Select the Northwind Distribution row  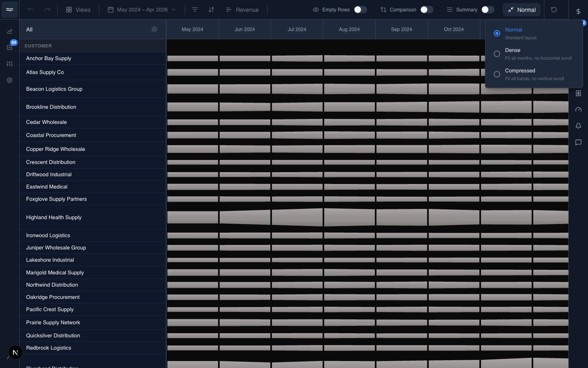point(93,285)
